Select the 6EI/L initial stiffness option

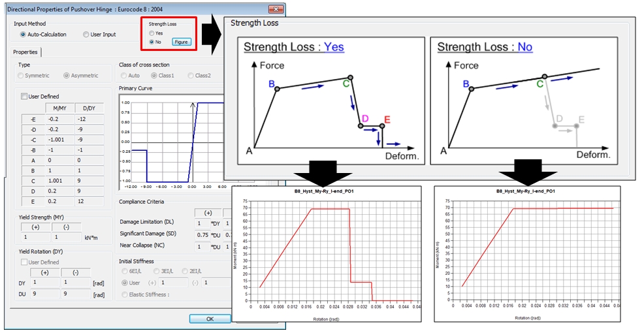[x=124, y=271]
